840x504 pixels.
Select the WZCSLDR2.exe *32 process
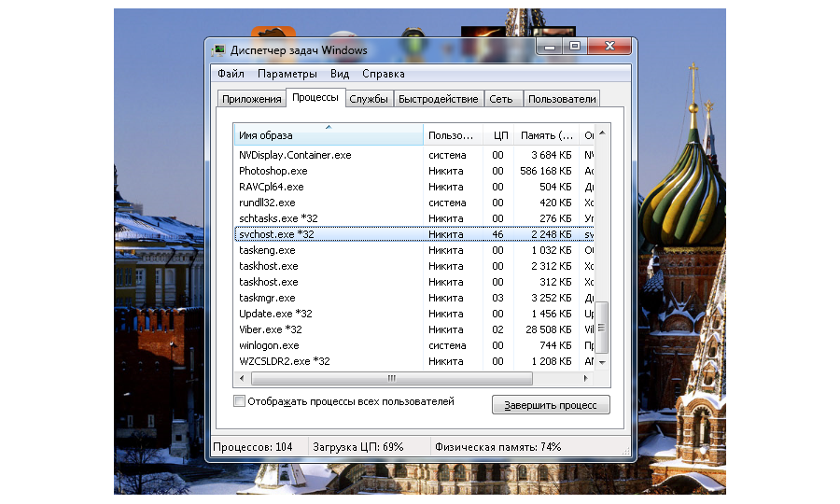pos(414,361)
